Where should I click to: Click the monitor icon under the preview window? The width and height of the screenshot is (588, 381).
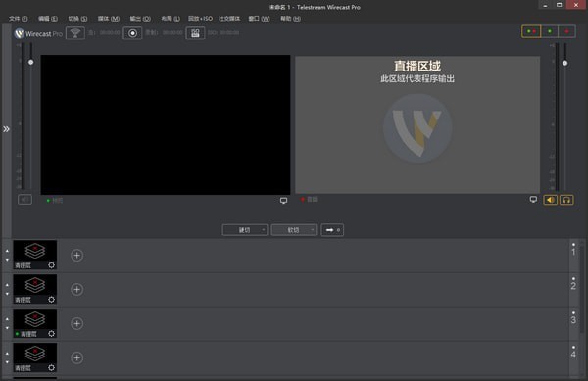(x=283, y=201)
